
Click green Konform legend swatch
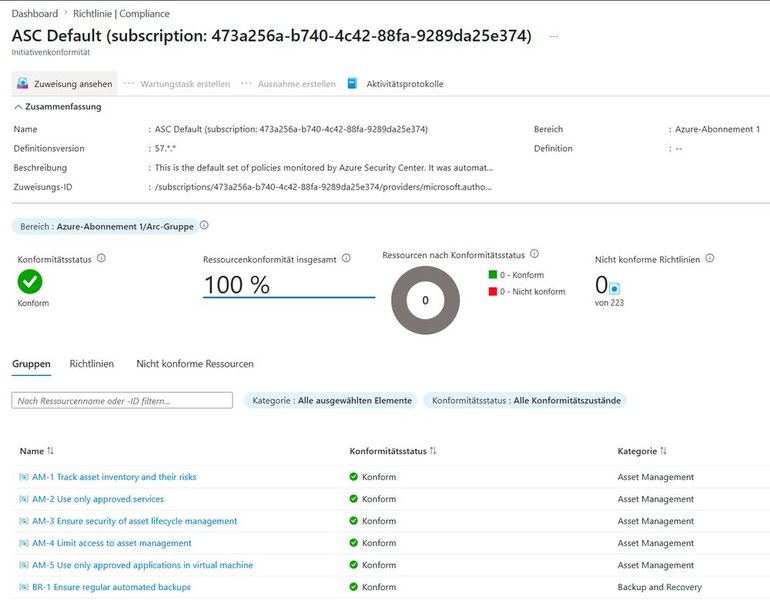point(493,274)
